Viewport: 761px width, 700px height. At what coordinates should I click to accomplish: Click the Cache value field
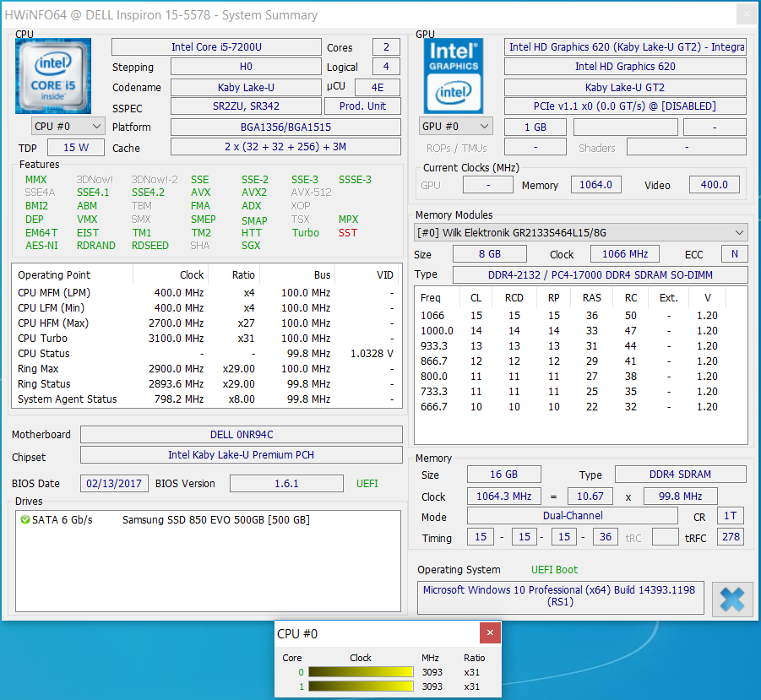pyautogui.click(x=285, y=146)
